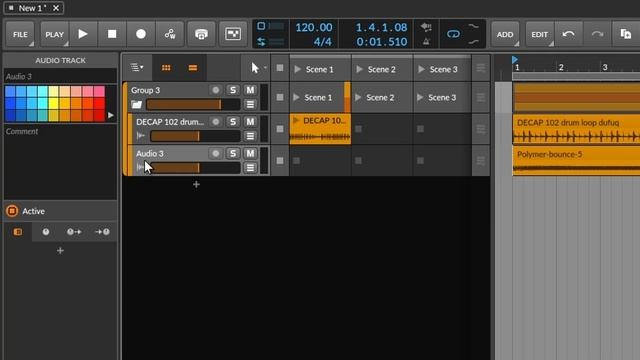Screen dimensions: 640x360
Task: Open the EDIT menu
Action: pos(540,34)
